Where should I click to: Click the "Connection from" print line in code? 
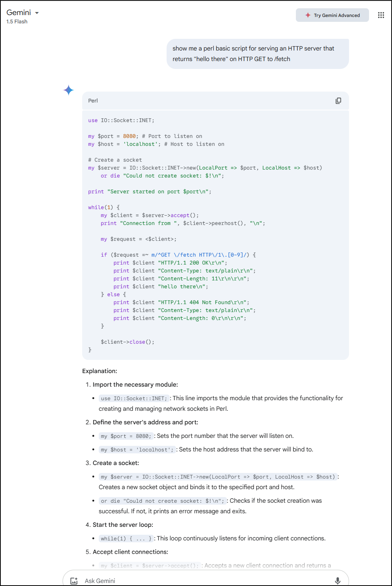coord(183,223)
